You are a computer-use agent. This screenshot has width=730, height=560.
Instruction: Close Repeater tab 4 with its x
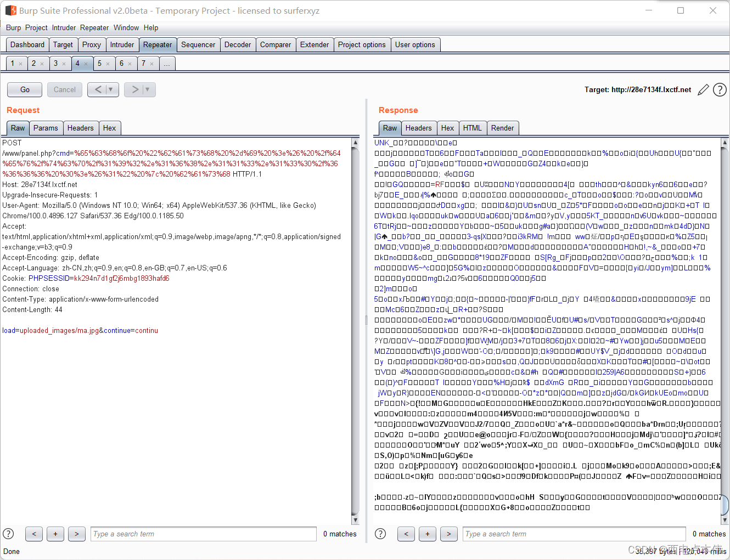(x=86, y=64)
